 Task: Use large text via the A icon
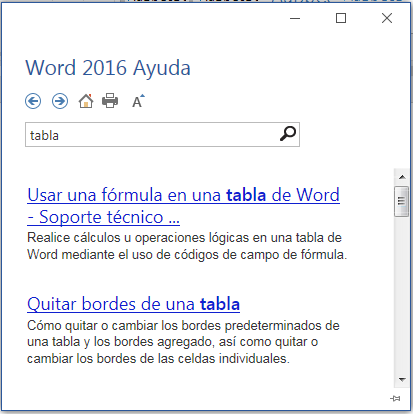(138, 101)
